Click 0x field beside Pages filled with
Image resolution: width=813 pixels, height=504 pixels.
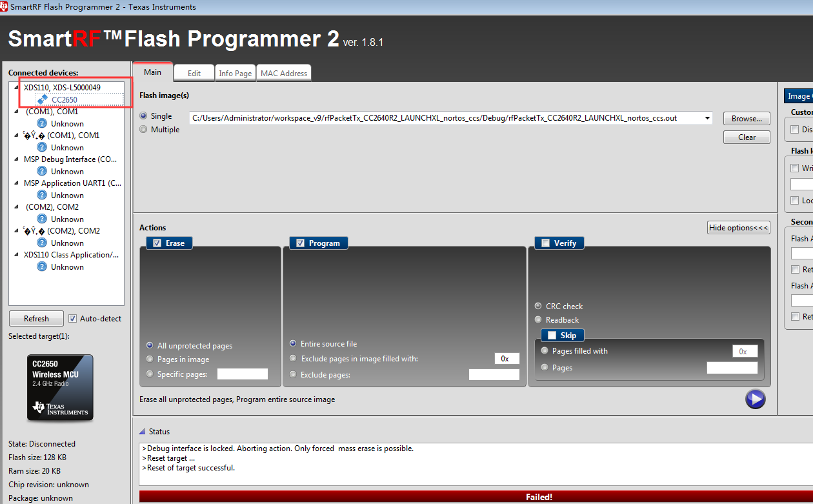[745, 351]
